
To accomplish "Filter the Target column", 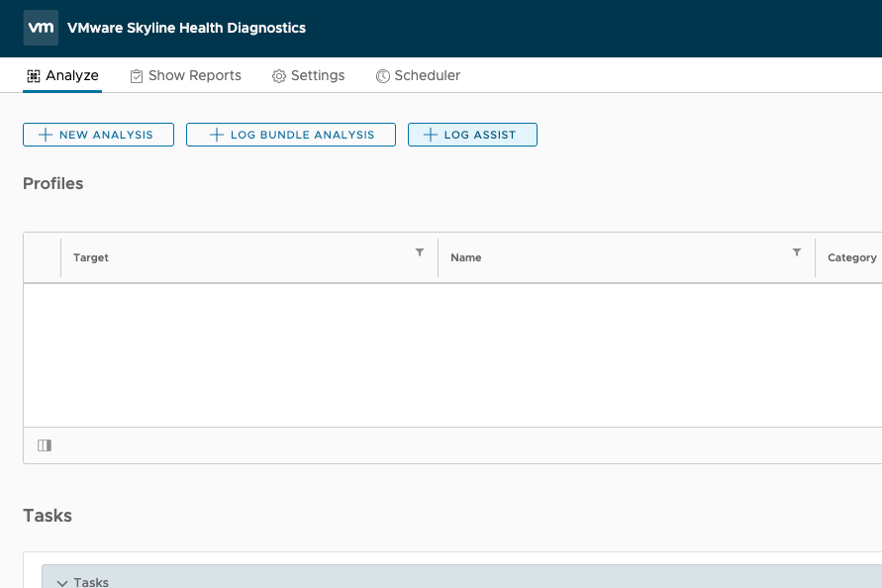I will (x=420, y=252).
